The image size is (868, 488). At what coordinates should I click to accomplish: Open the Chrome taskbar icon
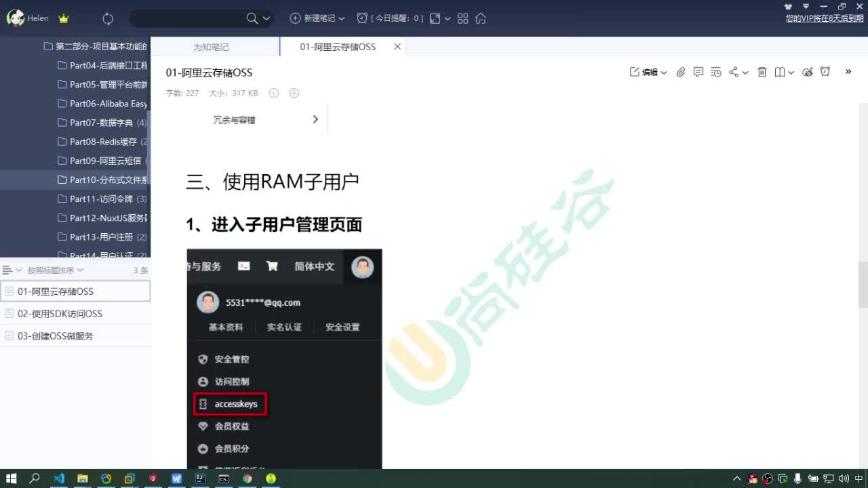(248, 479)
